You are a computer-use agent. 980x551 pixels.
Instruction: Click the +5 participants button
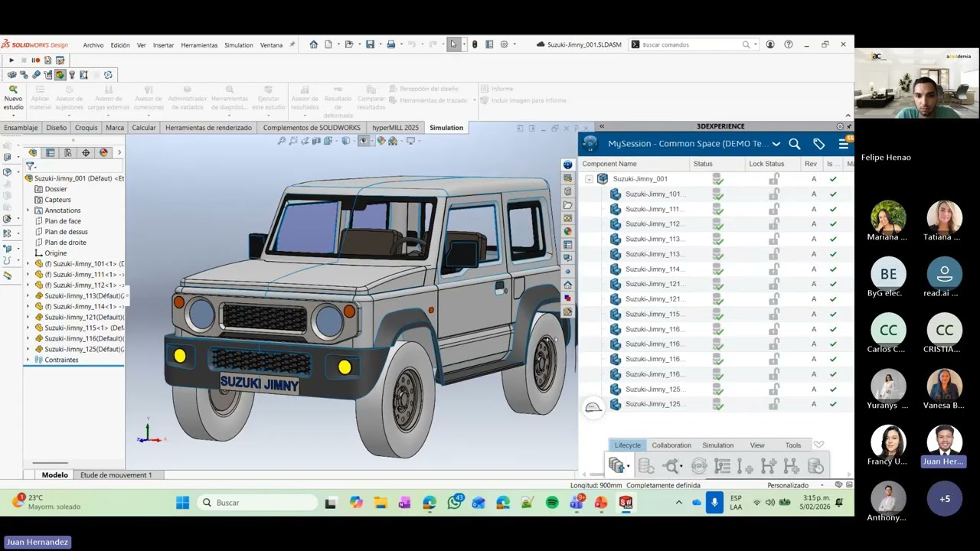(945, 499)
